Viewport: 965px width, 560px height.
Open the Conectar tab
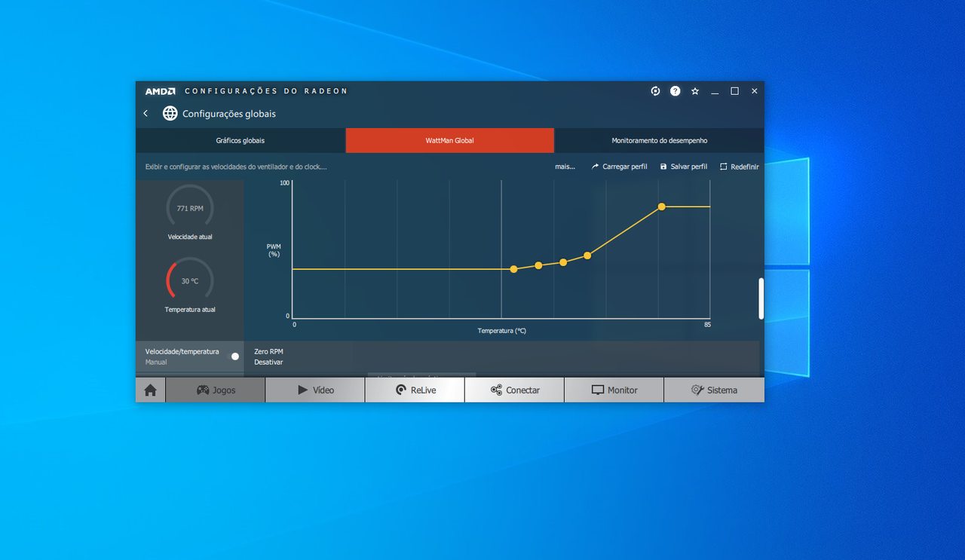514,390
